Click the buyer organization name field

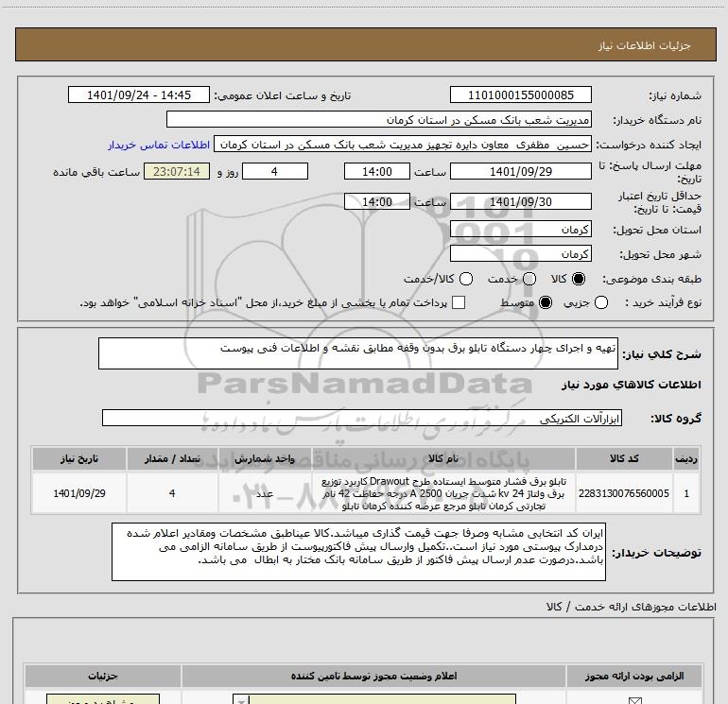(x=379, y=120)
